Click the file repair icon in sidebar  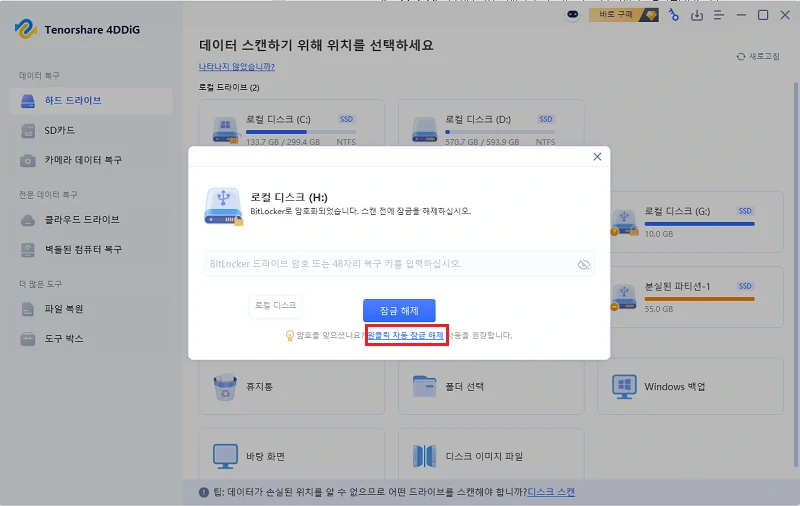(x=28, y=309)
